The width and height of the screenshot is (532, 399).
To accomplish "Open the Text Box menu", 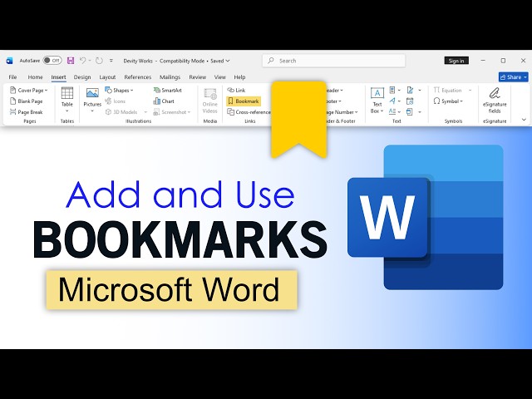I will 377,101.
